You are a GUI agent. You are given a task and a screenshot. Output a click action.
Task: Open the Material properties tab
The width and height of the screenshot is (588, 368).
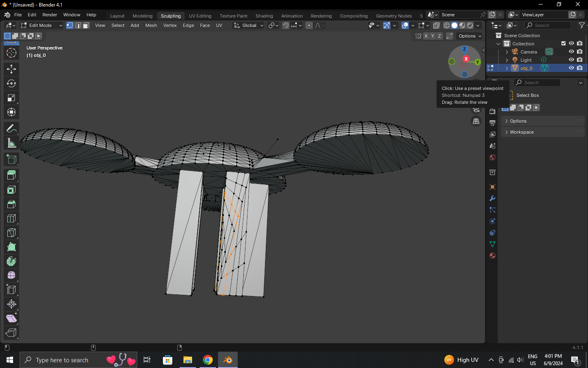coord(492,256)
